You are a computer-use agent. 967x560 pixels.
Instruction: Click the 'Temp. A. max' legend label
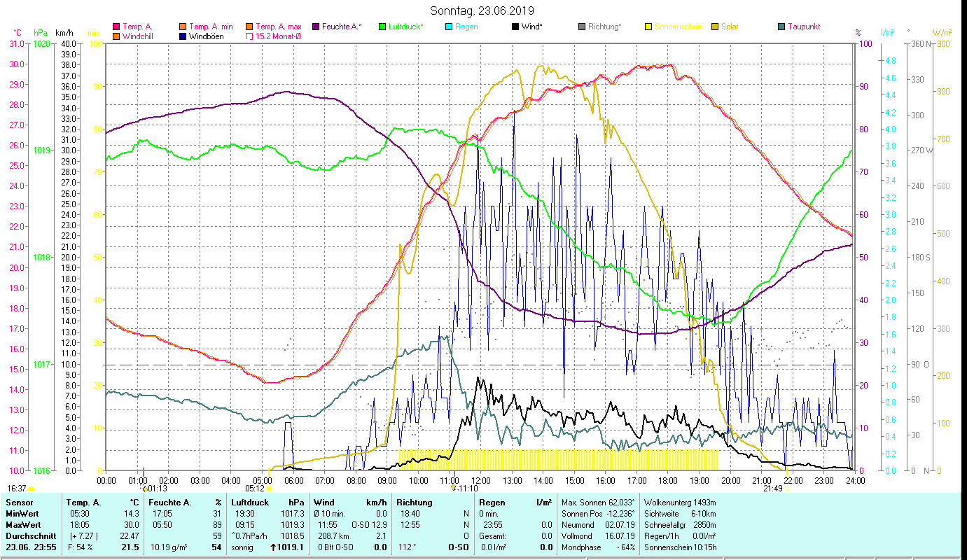(278, 27)
